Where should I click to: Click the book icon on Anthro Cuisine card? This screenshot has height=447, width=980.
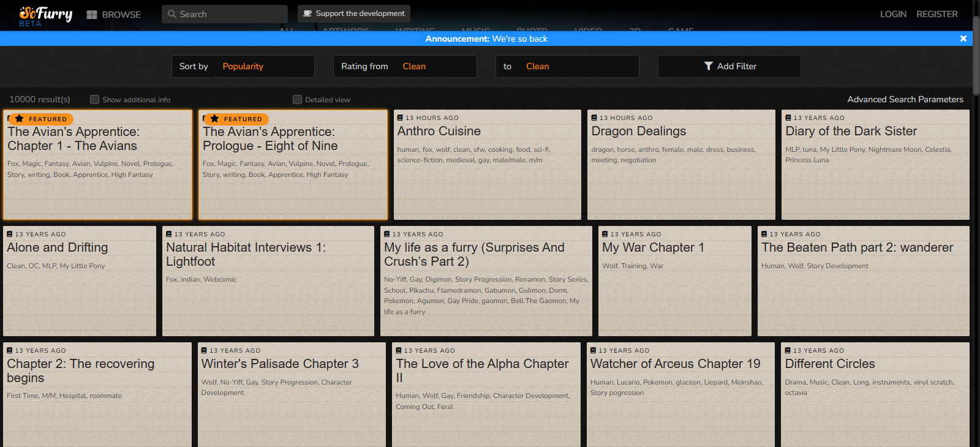pos(400,118)
